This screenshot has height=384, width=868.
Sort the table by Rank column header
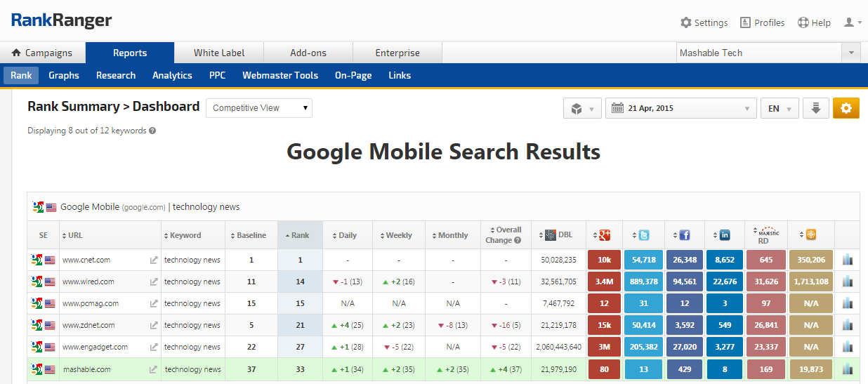[x=300, y=235]
